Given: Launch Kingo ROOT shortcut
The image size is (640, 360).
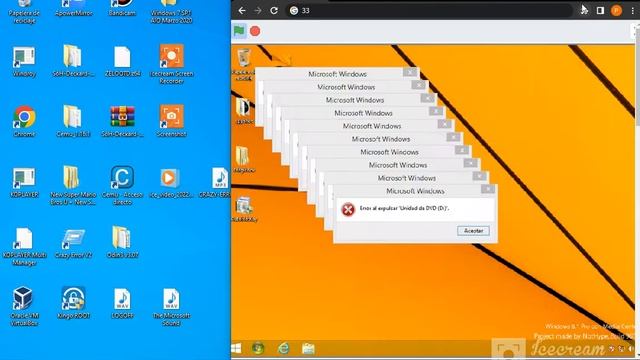Looking at the screenshot, I should point(73,303).
